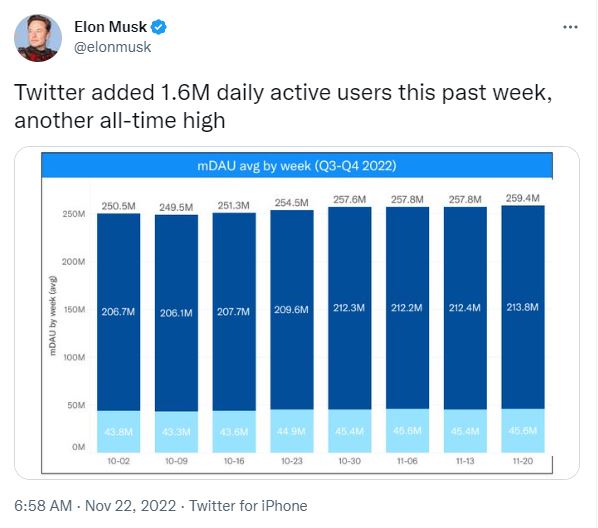The image size is (598, 528).
Task: Click the Elon Musk display name
Action: [x=110, y=27]
